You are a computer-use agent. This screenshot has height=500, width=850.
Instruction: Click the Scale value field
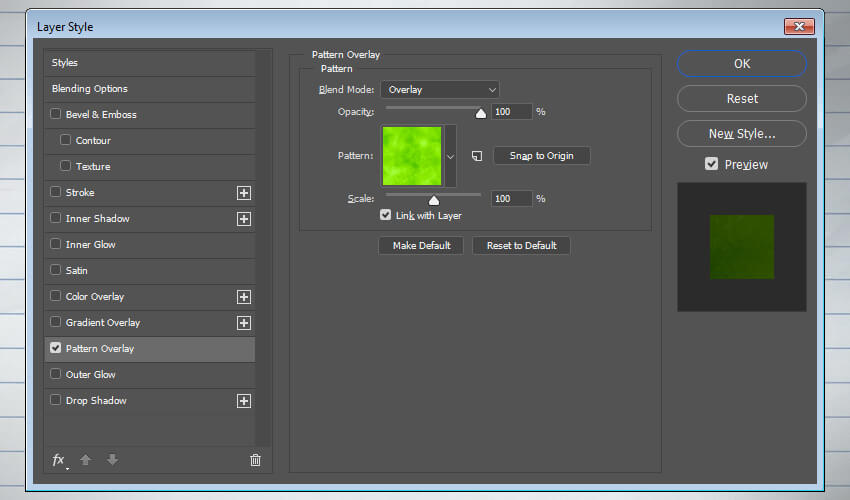pyautogui.click(x=512, y=198)
